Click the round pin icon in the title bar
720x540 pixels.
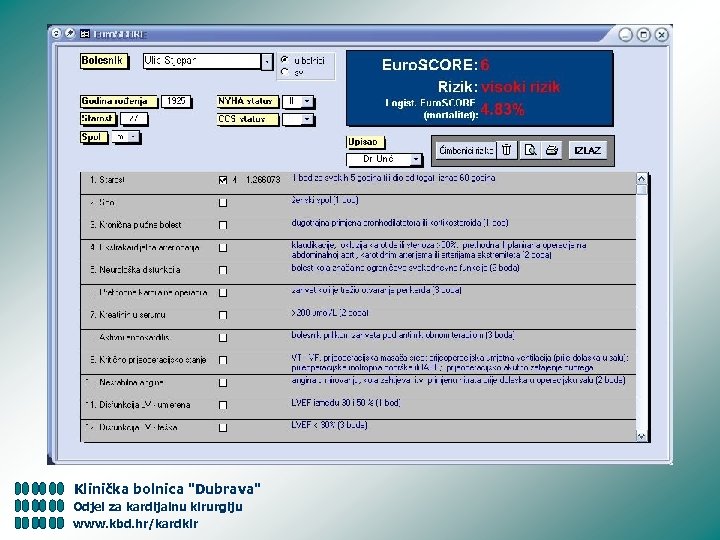tap(70, 34)
